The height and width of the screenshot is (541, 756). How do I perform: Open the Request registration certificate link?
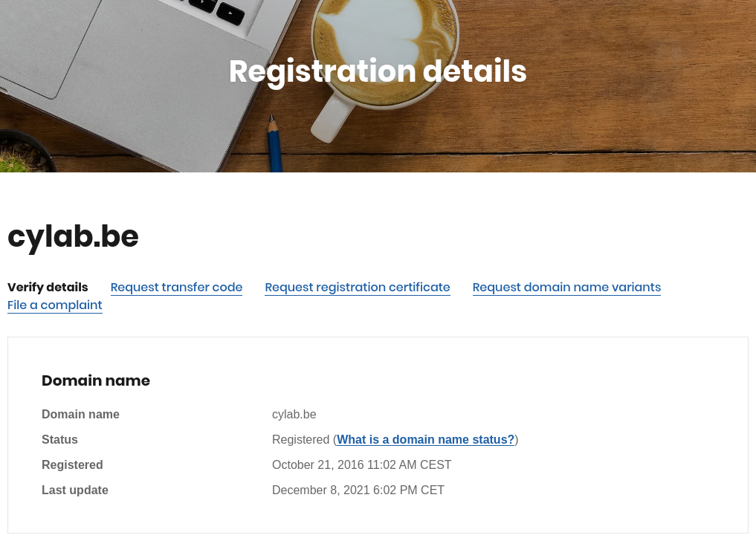358,288
